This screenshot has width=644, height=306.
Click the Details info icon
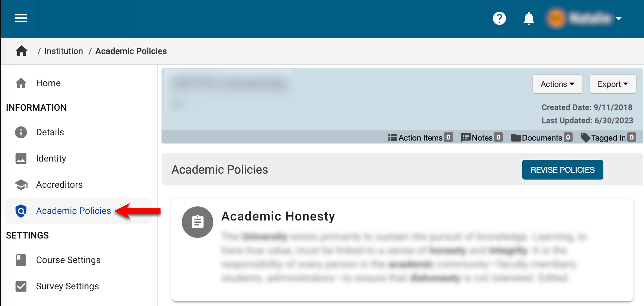click(x=21, y=132)
